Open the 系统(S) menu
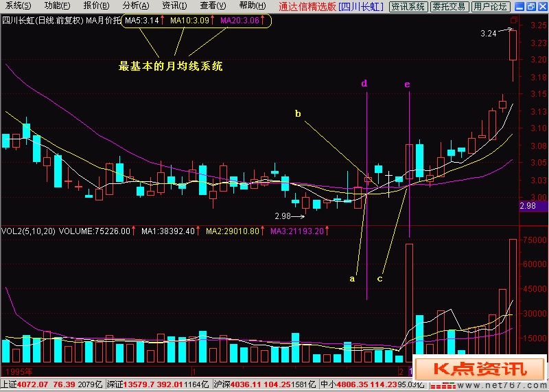Screen dimensions: 549x392 [19, 6]
